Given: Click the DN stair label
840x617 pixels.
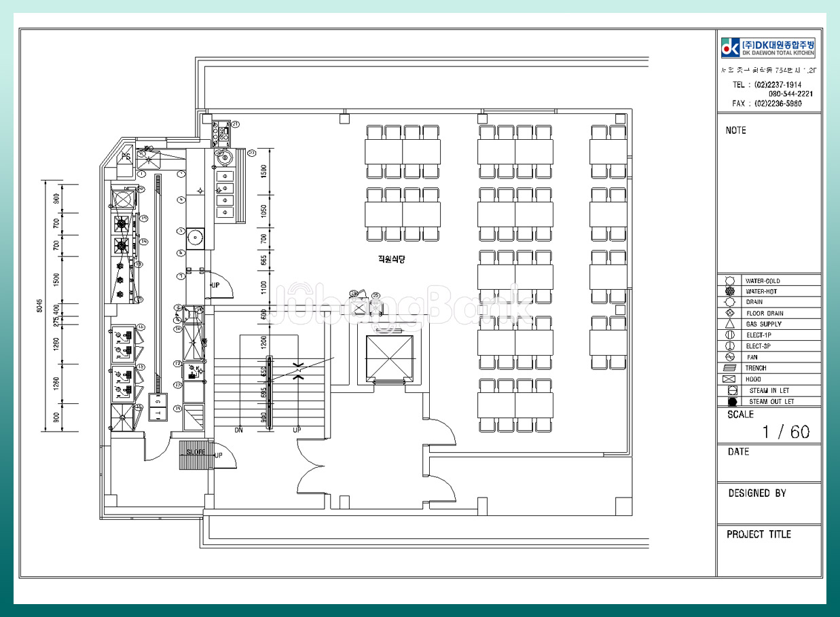Looking at the screenshot, I should pos(239,430).
